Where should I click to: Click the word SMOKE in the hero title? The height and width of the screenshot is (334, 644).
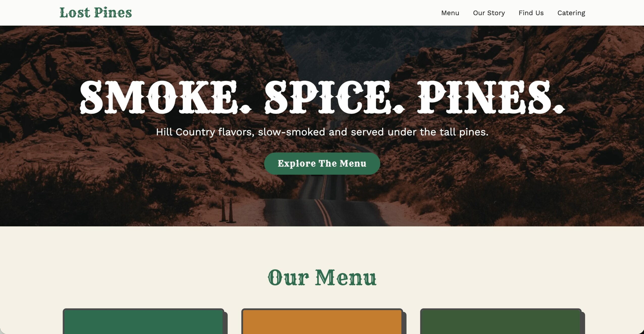159,97
